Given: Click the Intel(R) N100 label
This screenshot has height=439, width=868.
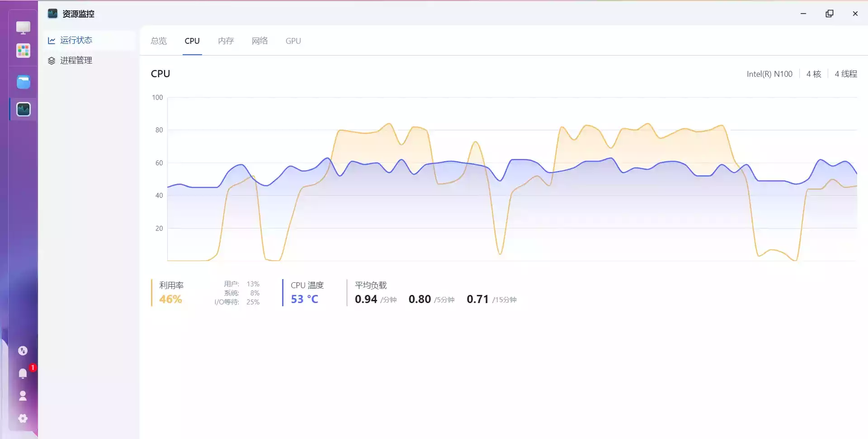Looking at the screenshot, I should click(769, 74).
